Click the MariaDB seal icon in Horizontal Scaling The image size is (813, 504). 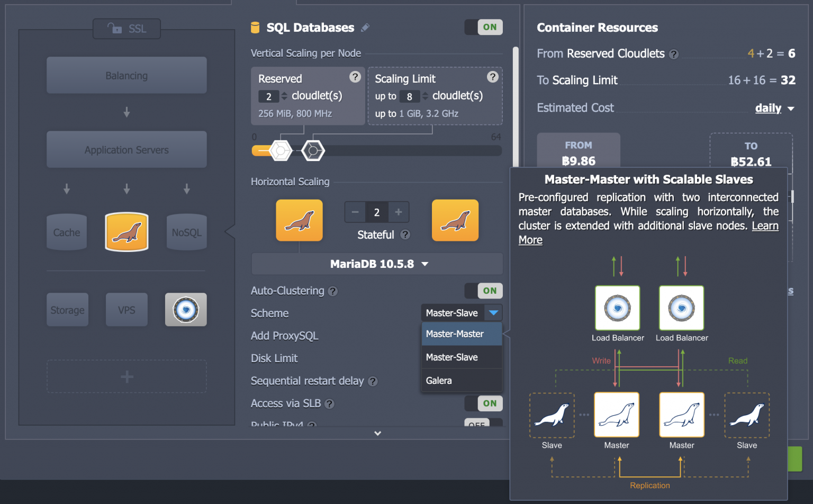pos(299,220)
